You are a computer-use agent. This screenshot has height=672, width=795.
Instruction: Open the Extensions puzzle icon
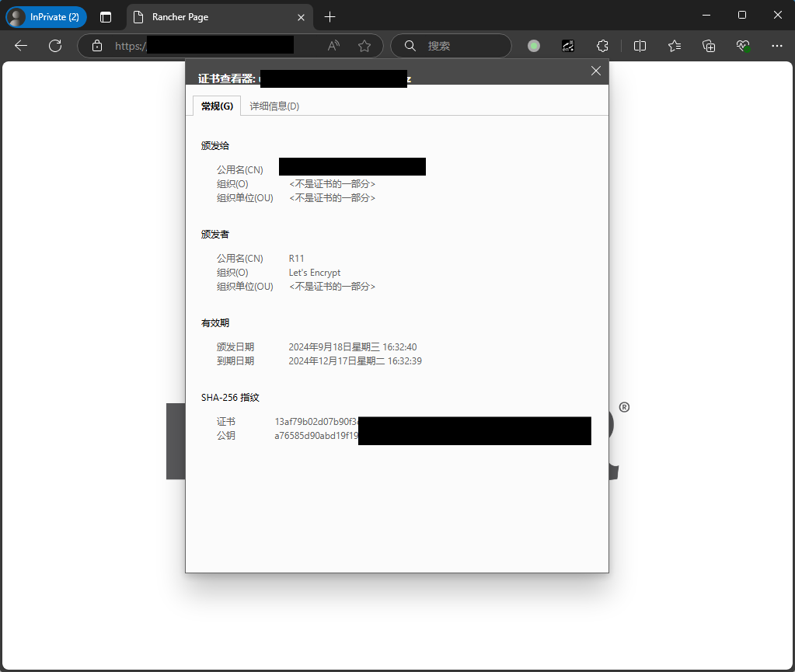pos(602,46)
